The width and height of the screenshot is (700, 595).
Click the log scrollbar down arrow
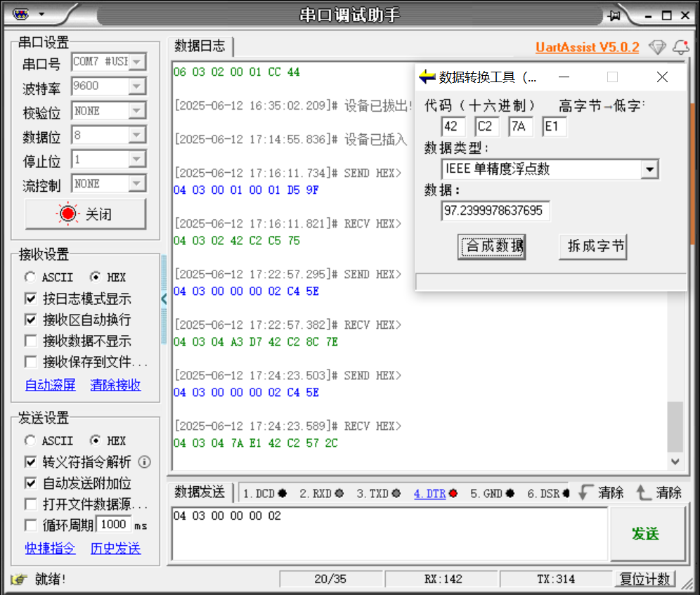tap(675, 462)
